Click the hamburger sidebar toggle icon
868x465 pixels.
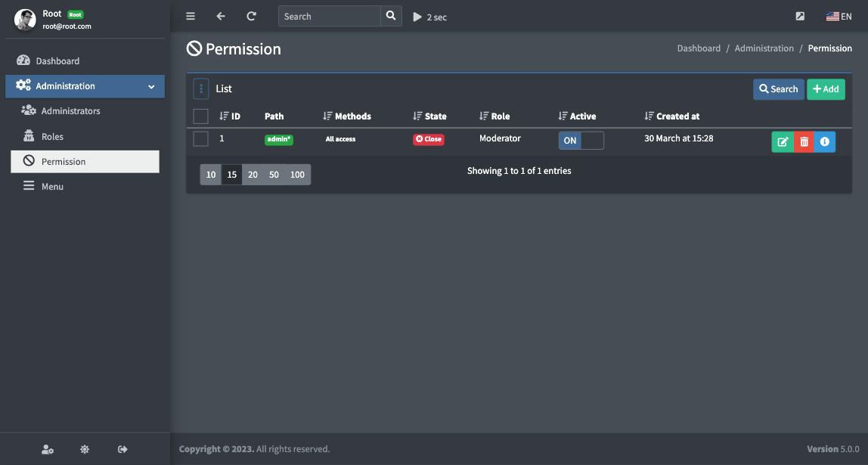pos(191,16)
